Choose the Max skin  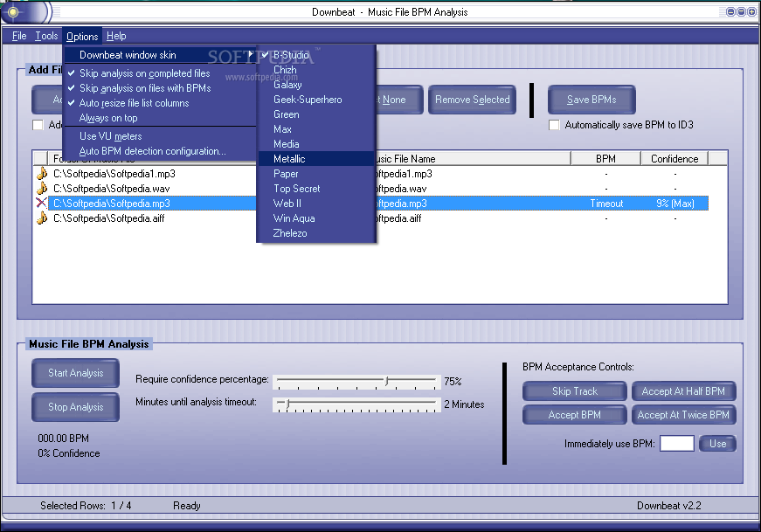click(x=317, y=129)
